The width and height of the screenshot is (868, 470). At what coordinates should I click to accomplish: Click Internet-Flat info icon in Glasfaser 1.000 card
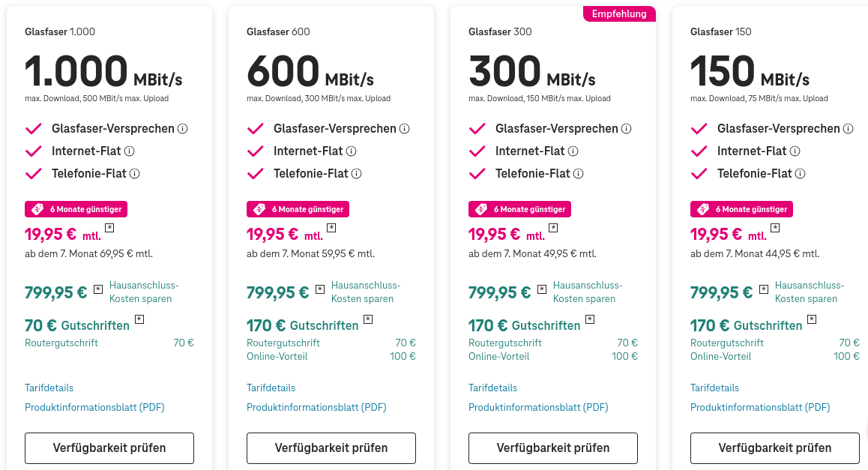[x=129, y=151]
